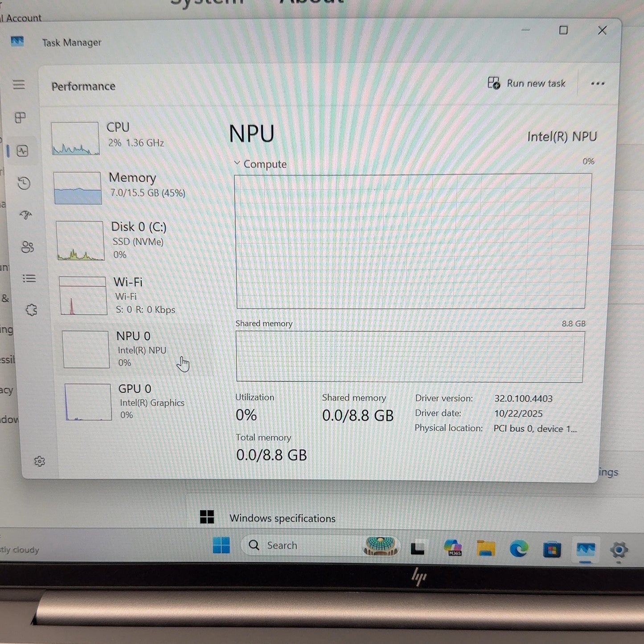Open the Startup apps page icon

pos(26,215)
